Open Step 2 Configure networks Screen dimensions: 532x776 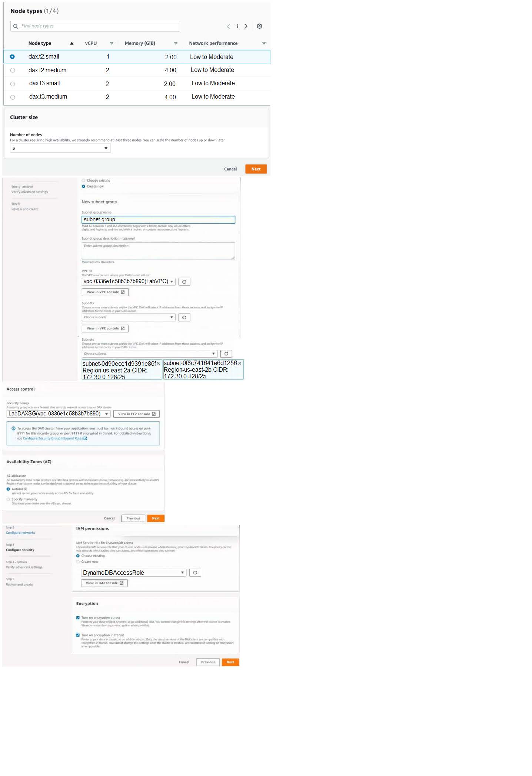20,533
